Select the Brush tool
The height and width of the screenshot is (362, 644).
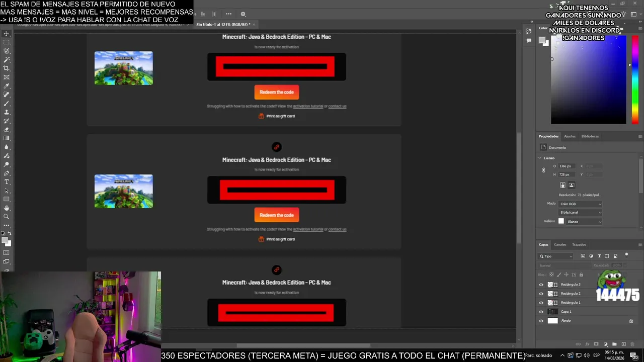coord(7,103)
